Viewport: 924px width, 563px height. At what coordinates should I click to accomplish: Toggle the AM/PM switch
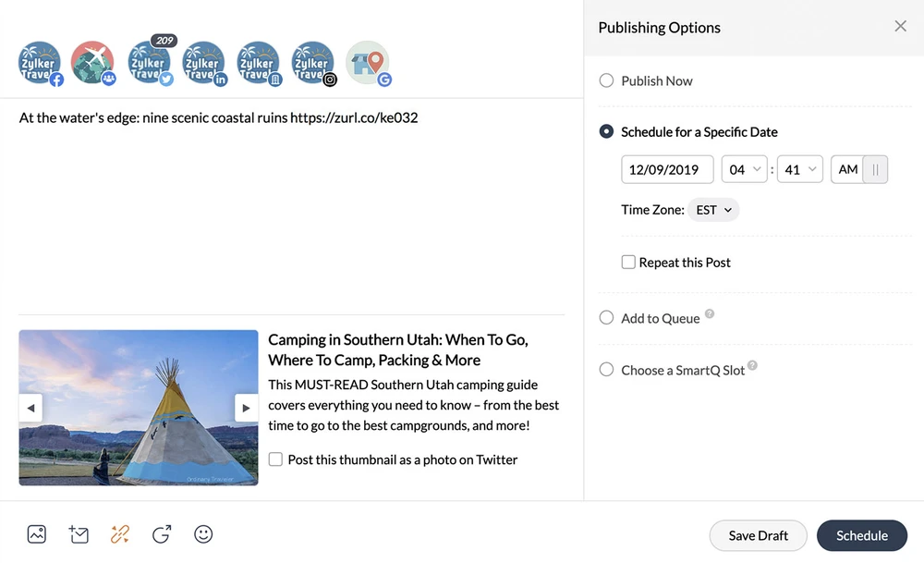(x=874, y=169)
